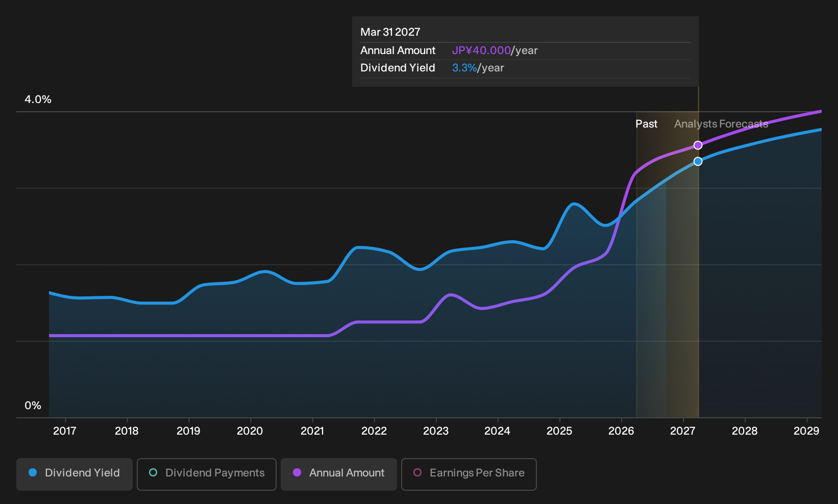
Task: Click the JP¥40.000 annual amount value
Action: [481, 51]
